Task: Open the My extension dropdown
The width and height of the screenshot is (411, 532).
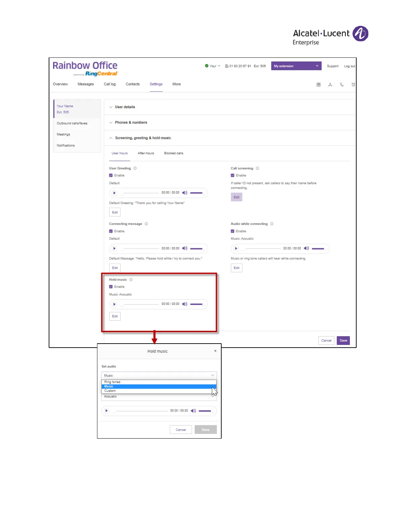Action: [296, 66]
